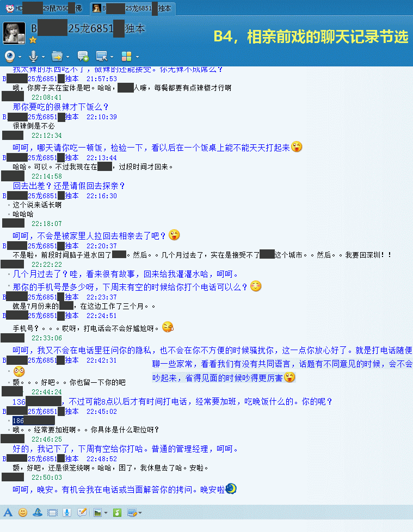The height and width of the screenshot is (532, 413).
Task: Click the magic emoticon wizard hat icon
Action: click(x=38, y=512)
